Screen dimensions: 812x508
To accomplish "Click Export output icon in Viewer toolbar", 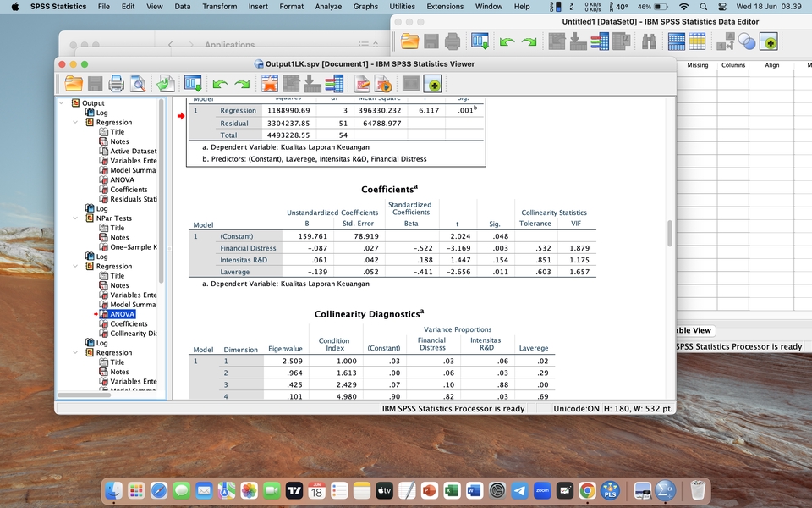I will tap(165, 83).
